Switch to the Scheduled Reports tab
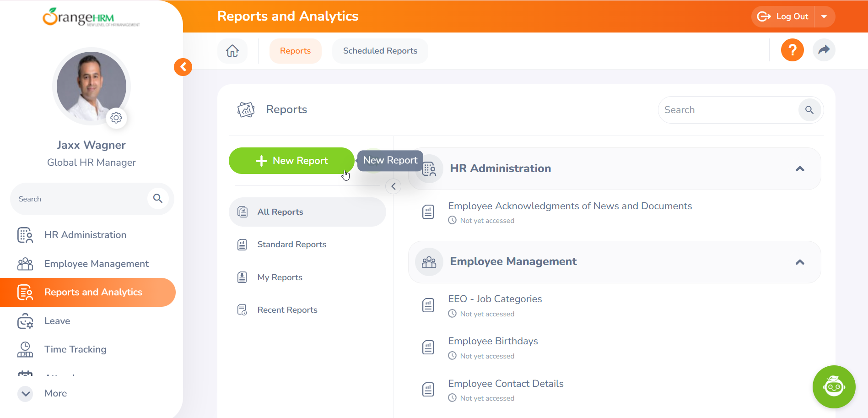Viewport: 868px width, 418px height. pyautogui.click(x=379, y=51)
